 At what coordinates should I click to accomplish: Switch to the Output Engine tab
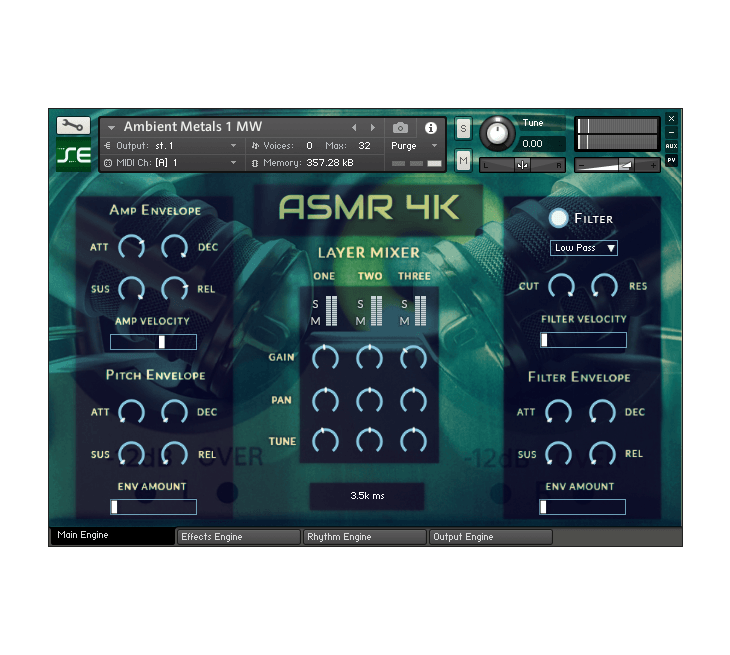coord(491,537)
